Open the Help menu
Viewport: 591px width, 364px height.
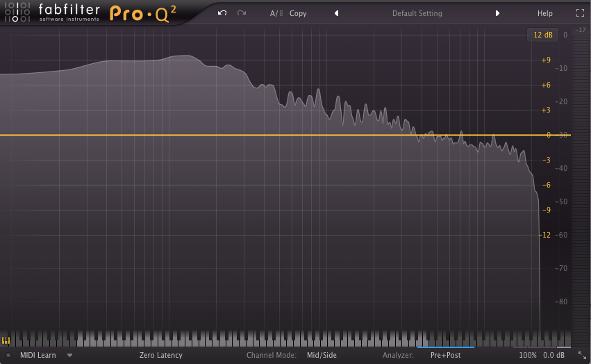click(x=544, y=13)
